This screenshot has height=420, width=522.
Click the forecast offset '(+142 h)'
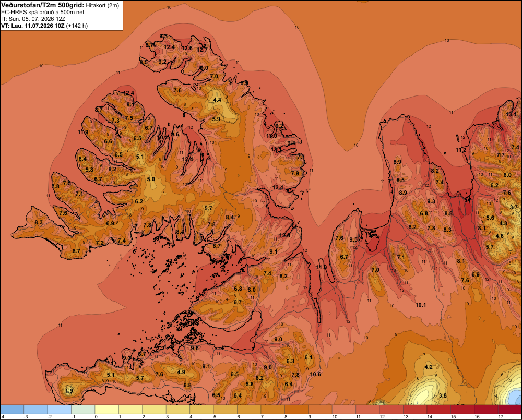77,26
